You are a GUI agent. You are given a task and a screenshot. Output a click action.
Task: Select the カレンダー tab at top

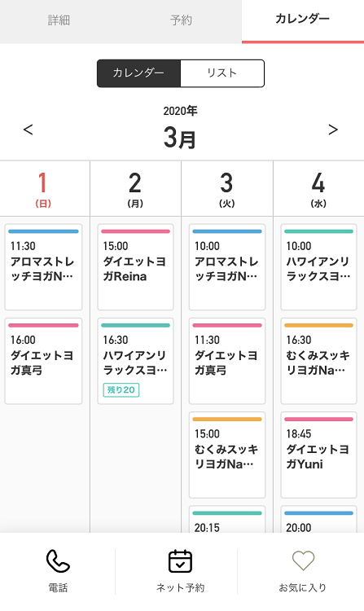pyautogui.click(x=302, y=19)
